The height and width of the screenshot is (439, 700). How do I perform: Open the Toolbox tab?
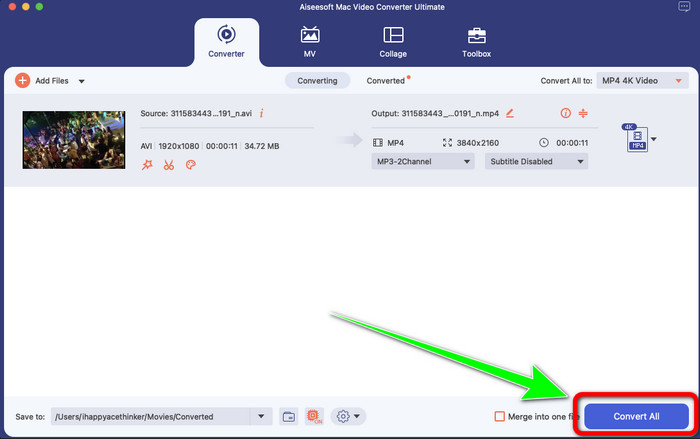click(476, 42)
